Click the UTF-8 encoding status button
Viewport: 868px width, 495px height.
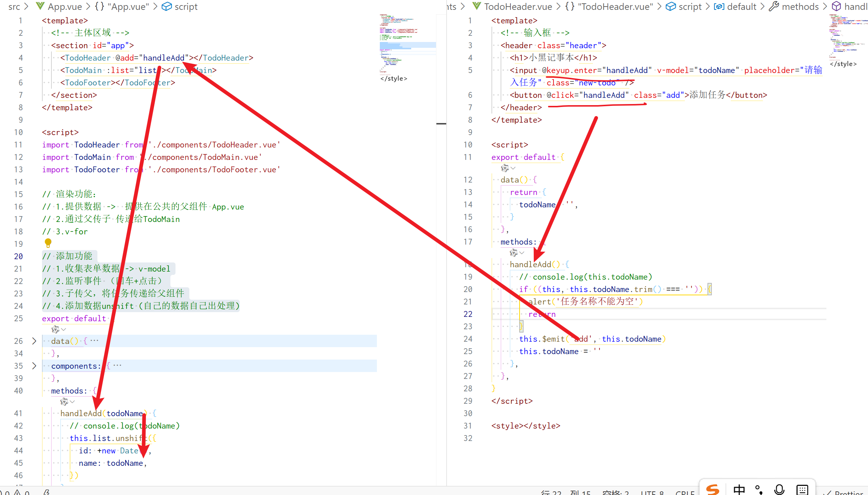(x=652, y=493)
